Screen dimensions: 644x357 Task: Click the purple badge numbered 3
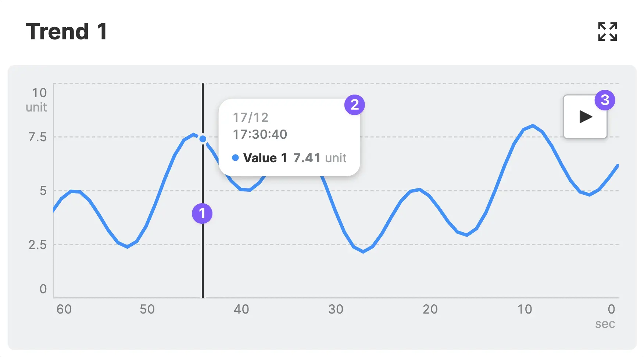[x=605, y=100]
